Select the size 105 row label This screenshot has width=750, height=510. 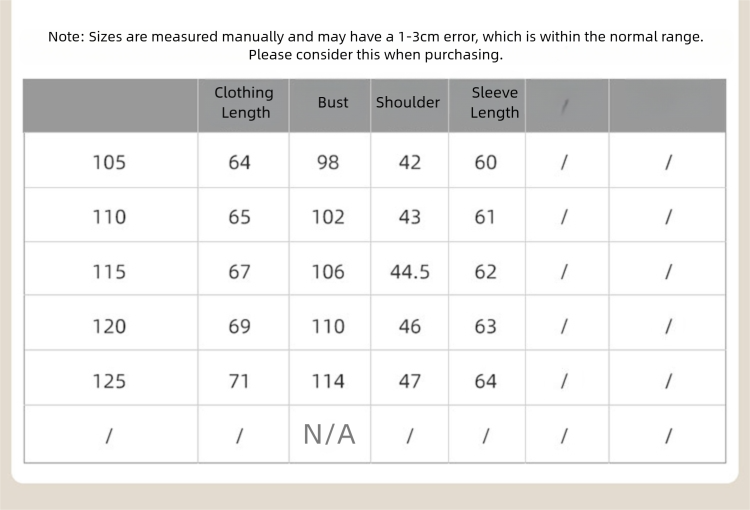(109, 162)
